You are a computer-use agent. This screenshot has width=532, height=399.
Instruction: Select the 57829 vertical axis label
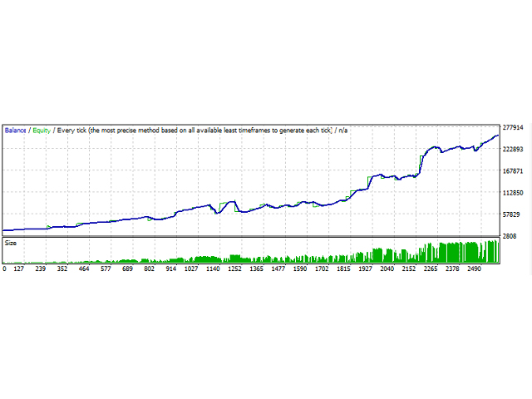tap(513, 214)
